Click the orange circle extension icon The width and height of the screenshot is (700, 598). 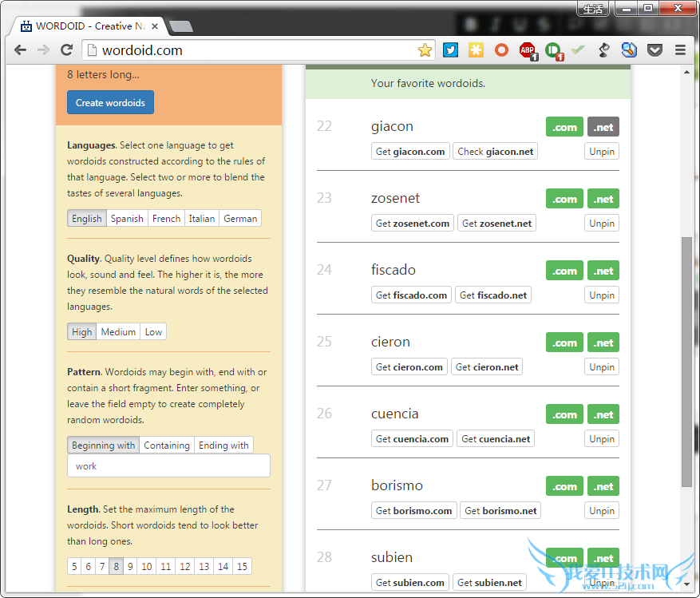coord(501,50)
